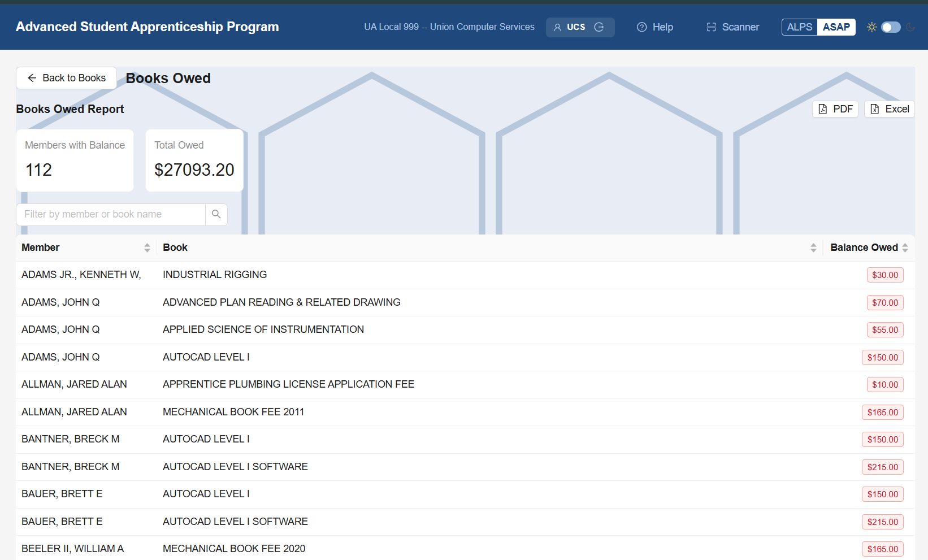
Task: Open the UCS user account button
Action: [580, 27]
